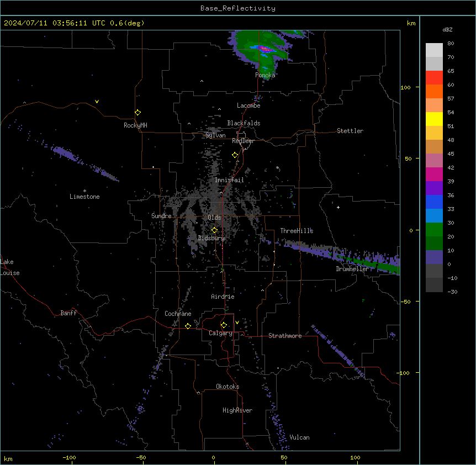Image resolution: width=476 pixels, height=465 pixels.
Task: Click the ThreeHills city label
Action: click(x=297, y=231)
